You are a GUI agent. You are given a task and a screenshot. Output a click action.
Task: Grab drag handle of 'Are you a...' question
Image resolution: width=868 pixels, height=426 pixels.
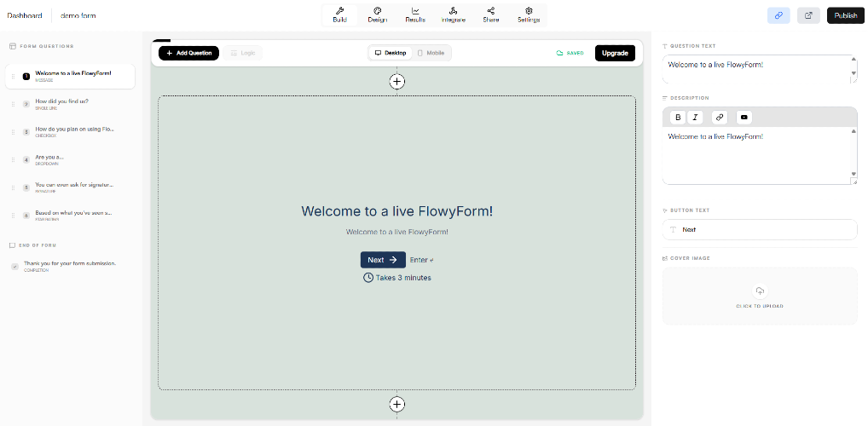14,160
